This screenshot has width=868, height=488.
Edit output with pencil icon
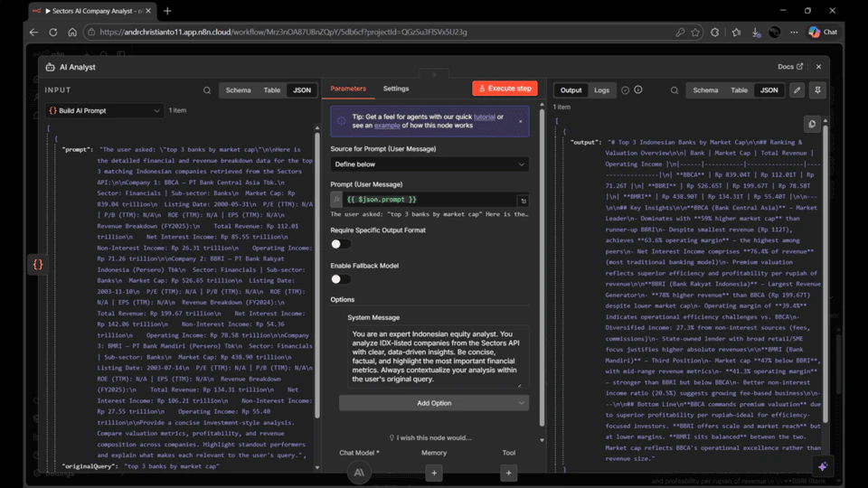point(797,90)
